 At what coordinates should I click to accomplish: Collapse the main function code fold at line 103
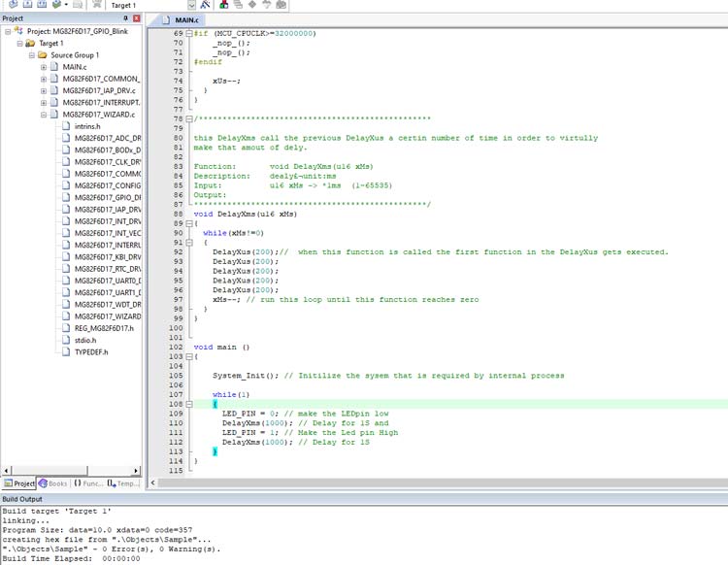point(188,357)
